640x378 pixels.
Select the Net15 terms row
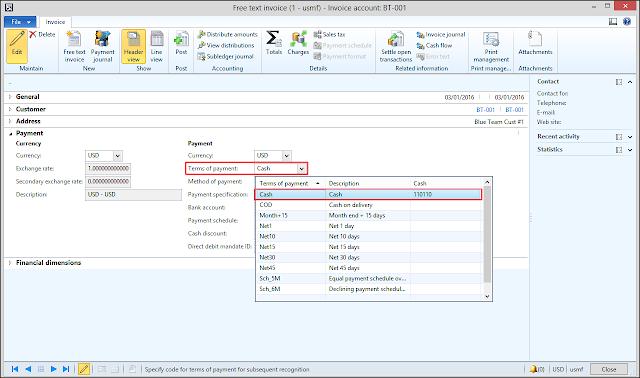(x=368, y=247)
